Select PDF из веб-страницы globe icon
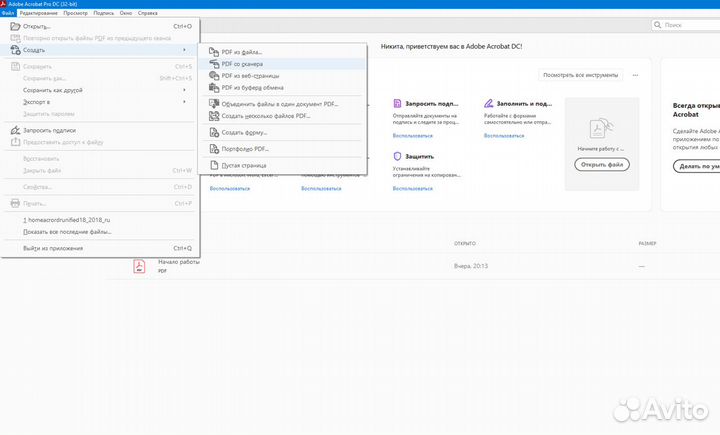 point(212,75)
